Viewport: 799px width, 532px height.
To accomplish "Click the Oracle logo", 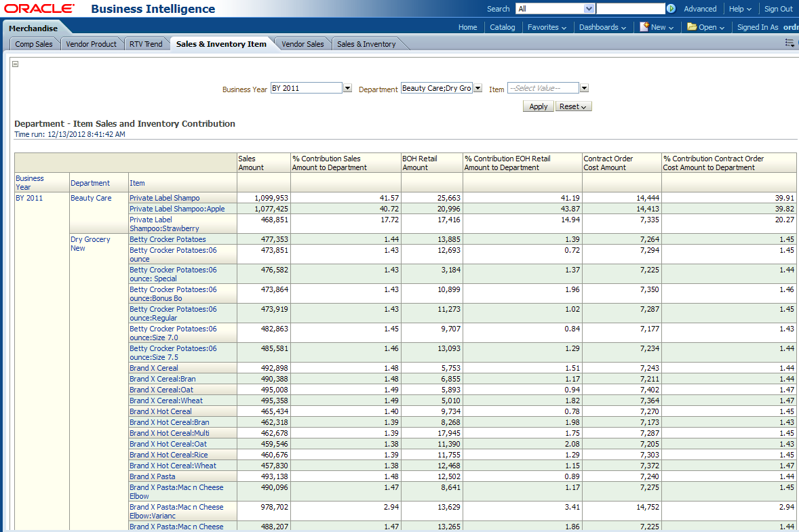I will [x=40, y=9].
